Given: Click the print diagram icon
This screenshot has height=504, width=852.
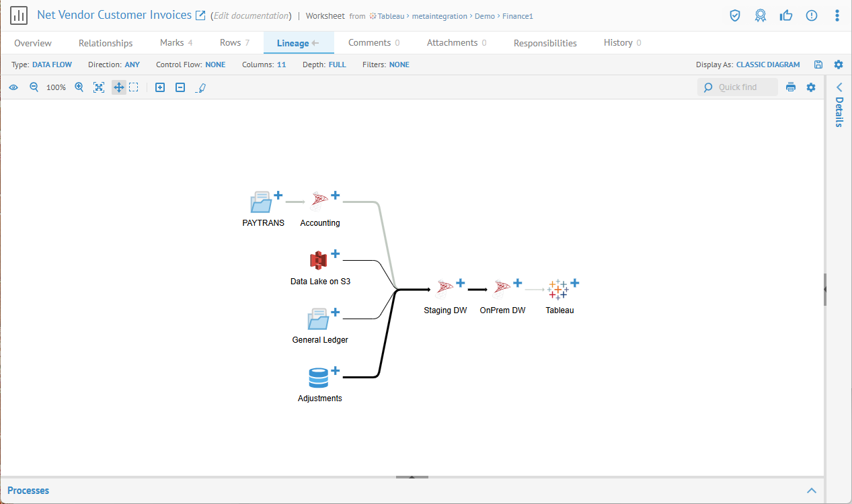Looking at the screenshot, I should click(791, 87).
